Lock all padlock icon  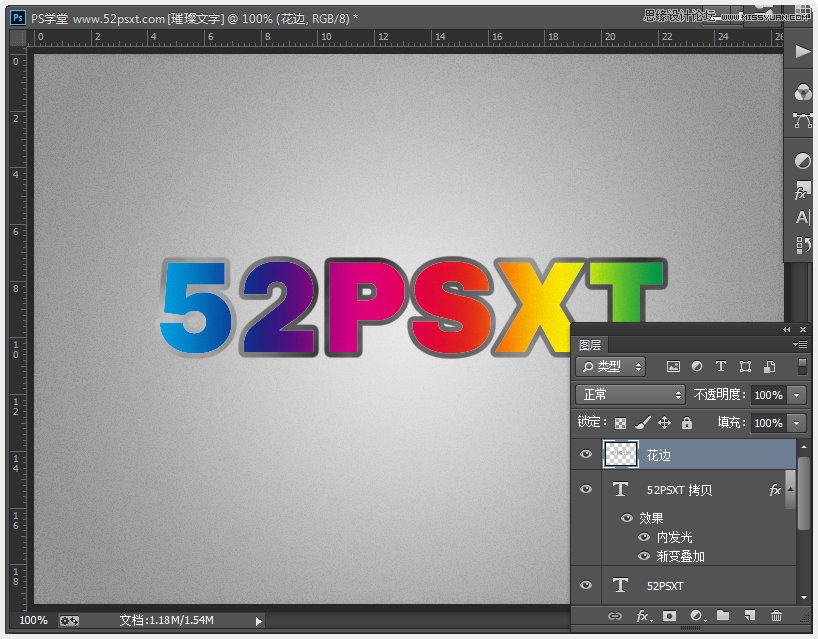(687, 423)
